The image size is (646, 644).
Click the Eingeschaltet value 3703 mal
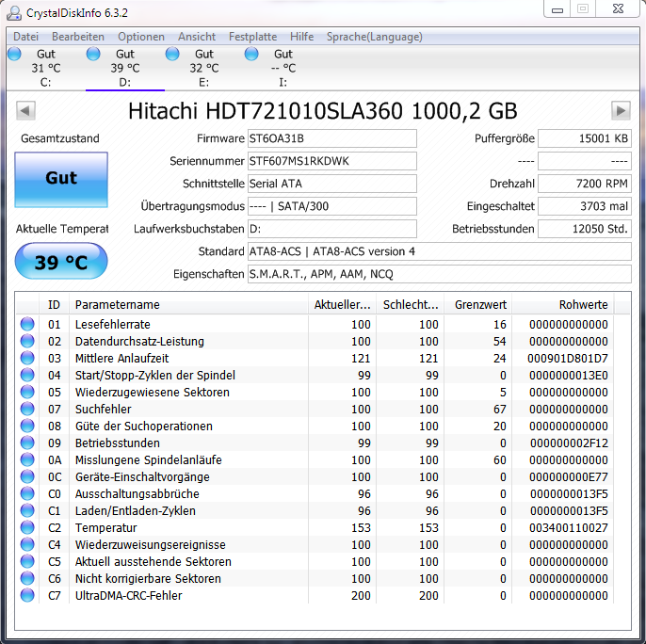584,206
